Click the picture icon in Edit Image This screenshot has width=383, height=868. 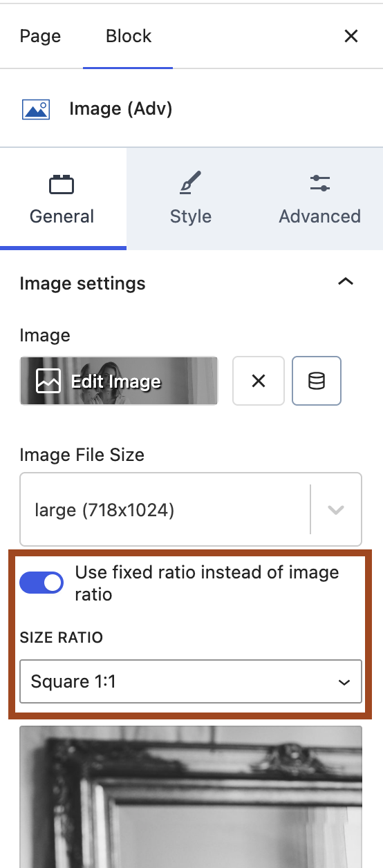coord(48,381)
